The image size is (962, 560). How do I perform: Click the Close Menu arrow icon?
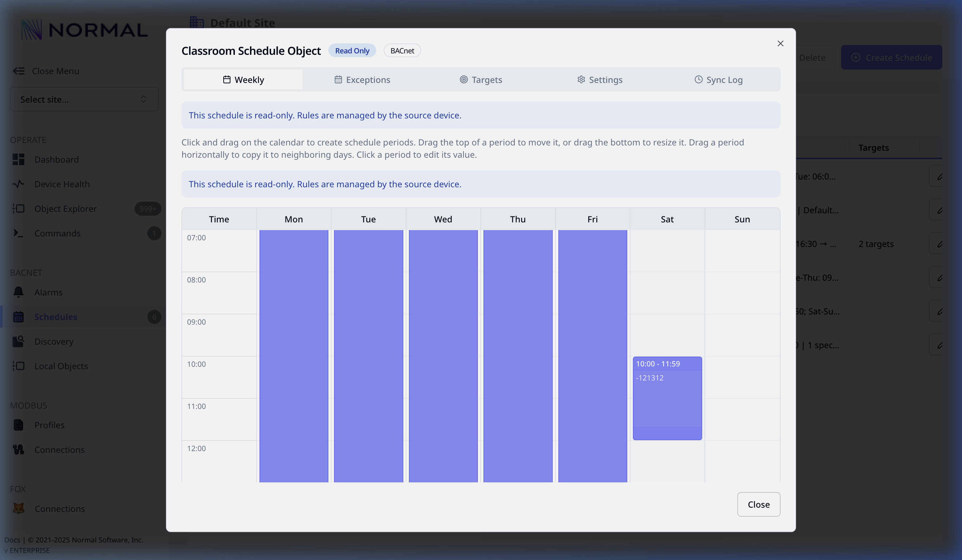(x=18, y=71)
